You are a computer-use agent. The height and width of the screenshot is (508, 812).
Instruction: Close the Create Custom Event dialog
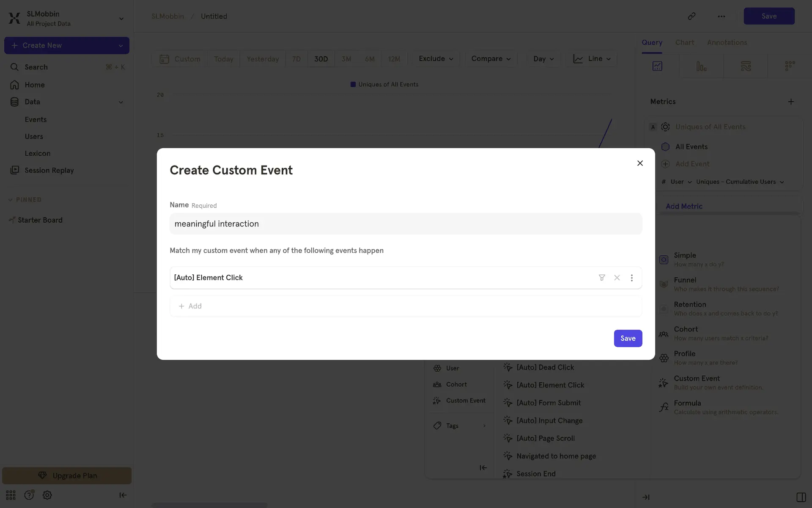pyautogui.click(x=640, y=163)
